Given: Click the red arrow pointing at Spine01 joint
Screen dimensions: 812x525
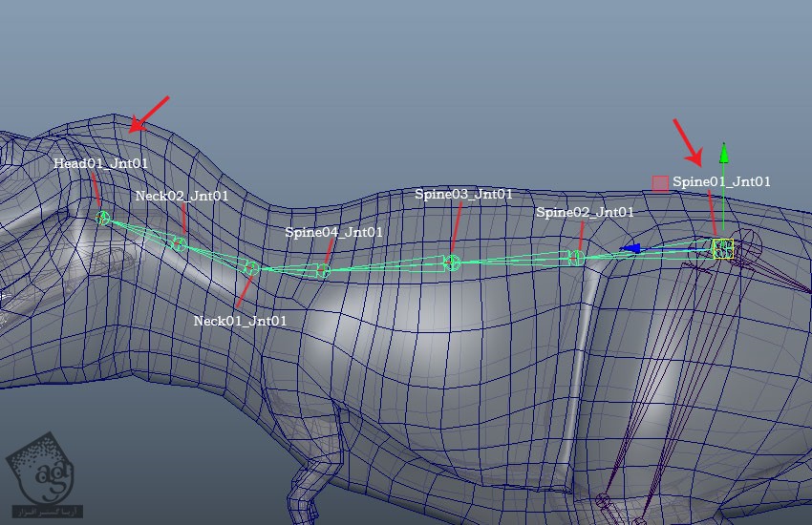Looking at the screenshot, I should coord(688,140).
